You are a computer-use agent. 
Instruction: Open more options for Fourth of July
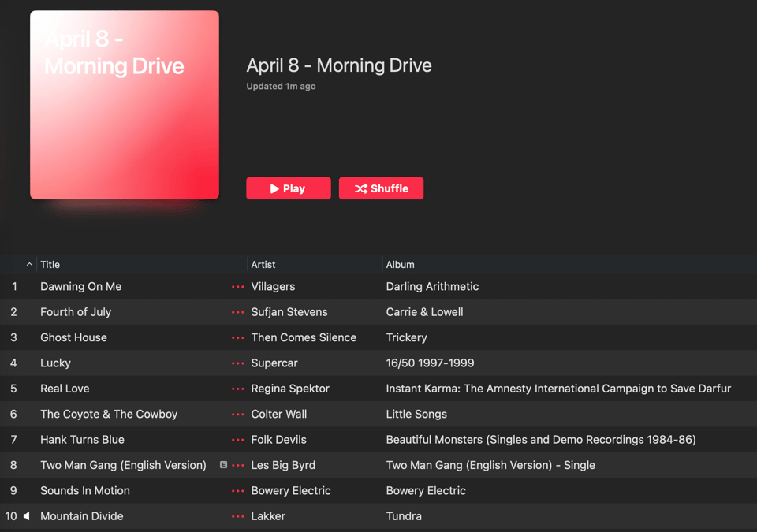pyautogui.click(x=237, y=312)
